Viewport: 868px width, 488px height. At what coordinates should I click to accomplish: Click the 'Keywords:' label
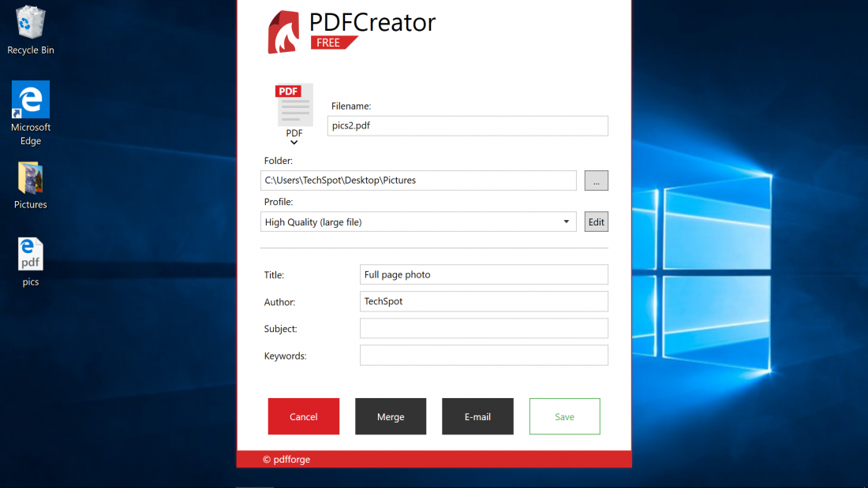(x=285, y=356)
